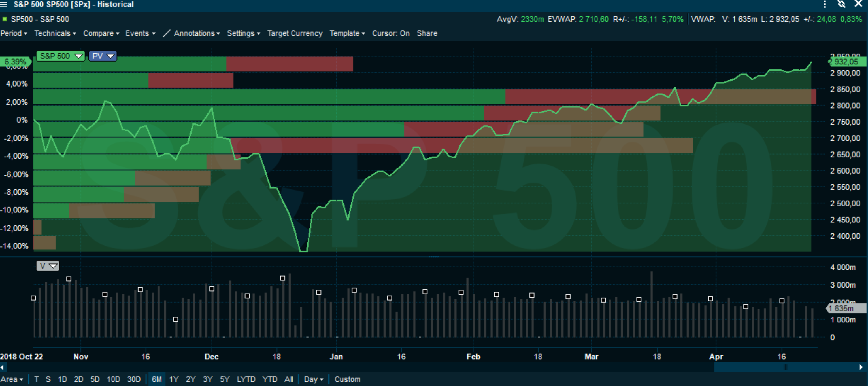
Task: Open the Compare dropdown menu
Action: tap(101, 33)
